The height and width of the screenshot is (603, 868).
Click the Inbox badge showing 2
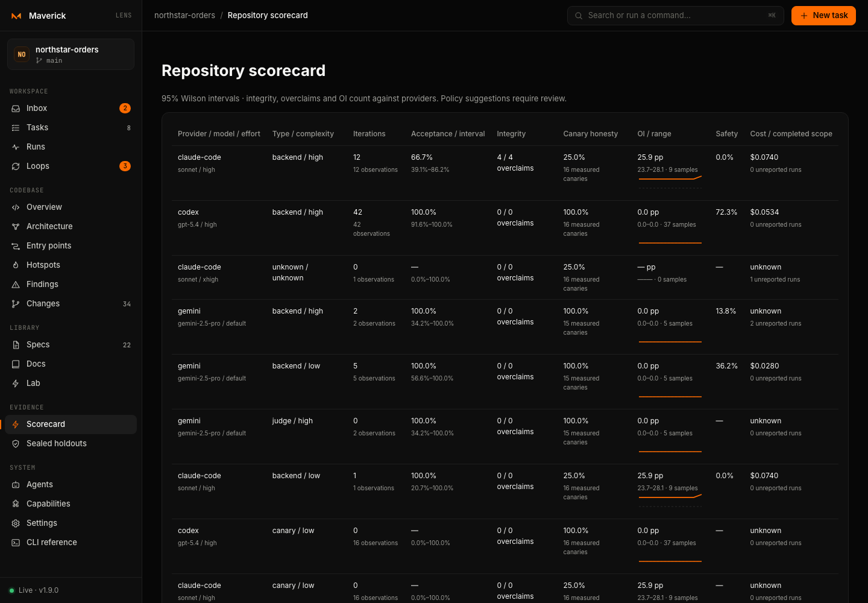tap(125, 109)
